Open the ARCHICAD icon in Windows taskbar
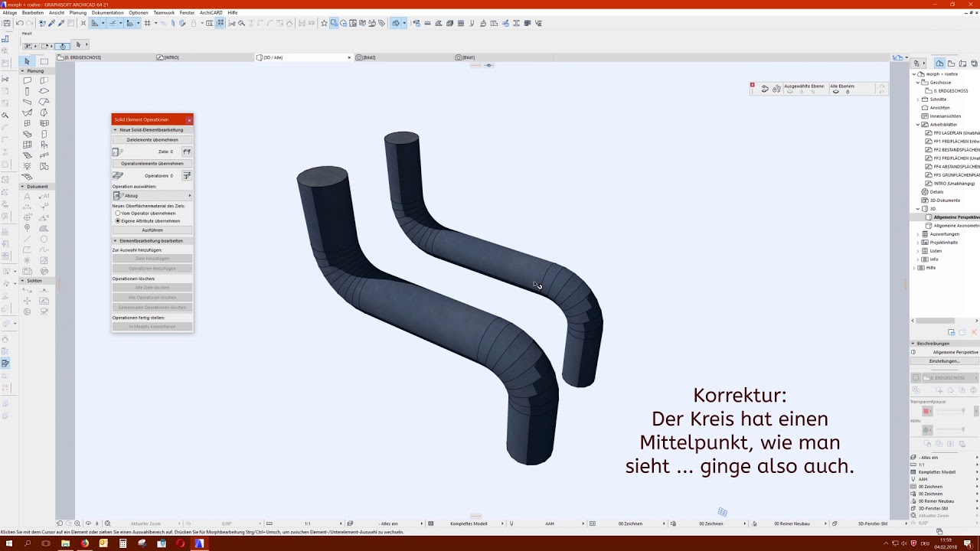The height and width of the screenshot is (551, 980). 199,543
